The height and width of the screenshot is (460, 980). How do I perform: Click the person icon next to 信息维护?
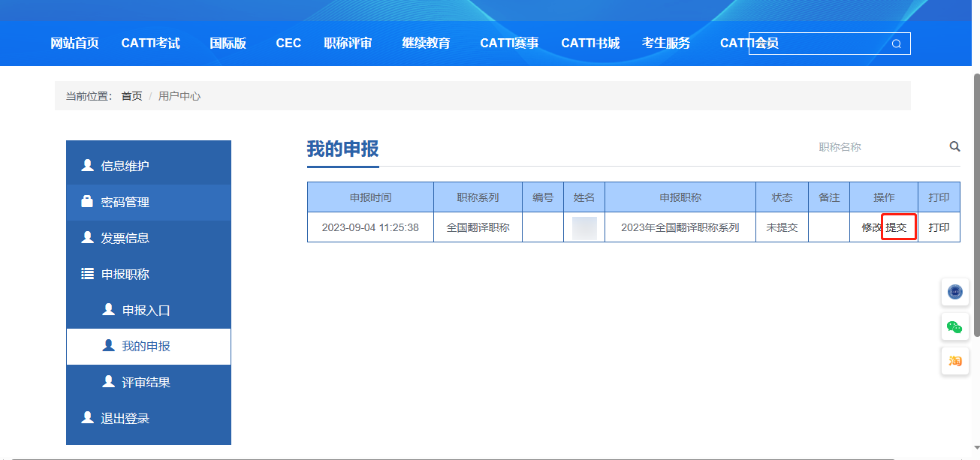(87, 166)
